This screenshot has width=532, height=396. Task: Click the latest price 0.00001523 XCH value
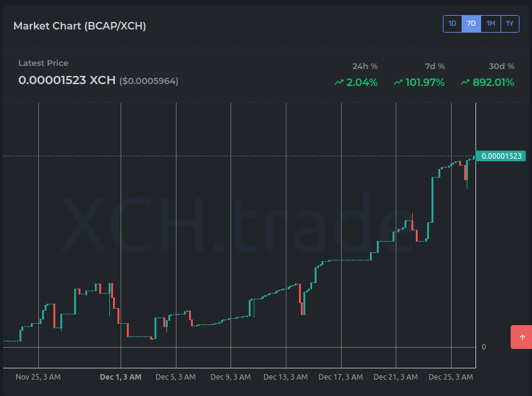tap(67, 80)
